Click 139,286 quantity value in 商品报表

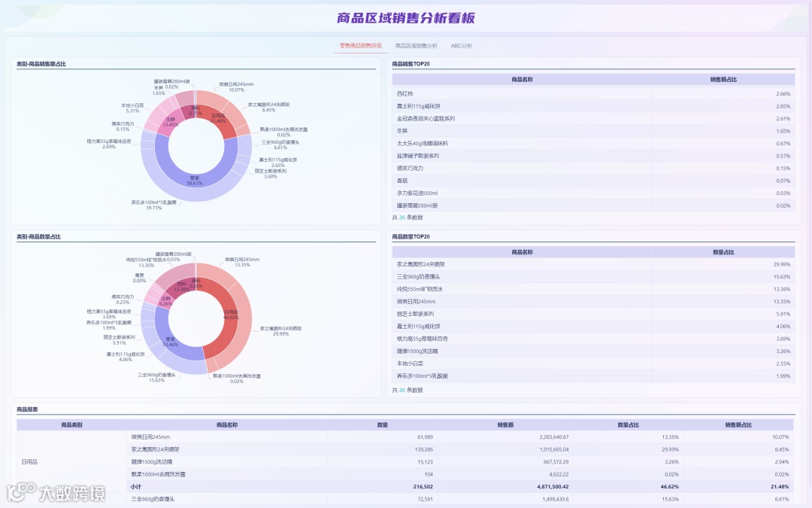[x=424, y=449]
